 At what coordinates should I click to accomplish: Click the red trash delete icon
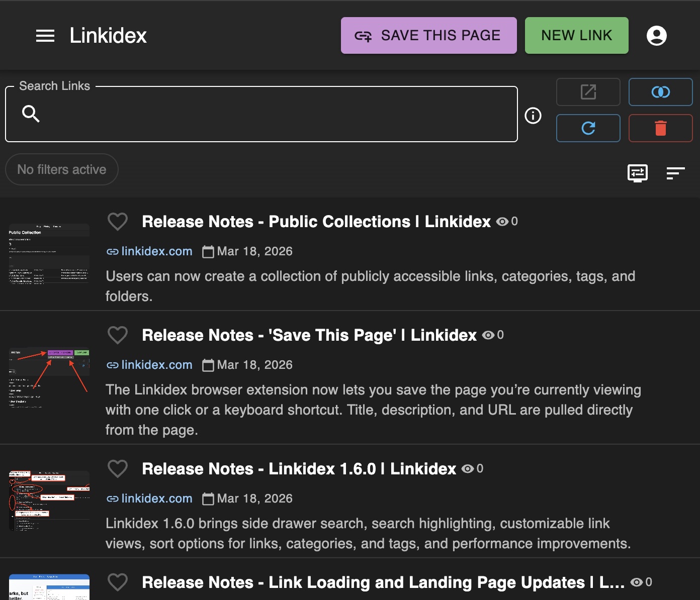[660, 128]
